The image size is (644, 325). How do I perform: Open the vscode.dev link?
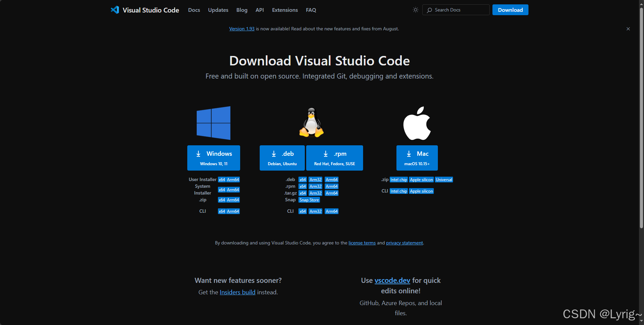tap(392, 280)
